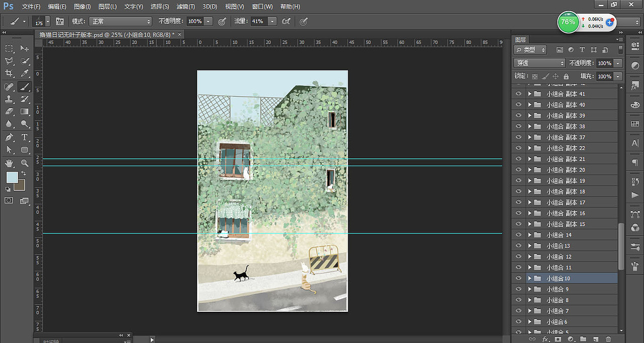Toggle layer filtering switch

coord(620,49)
